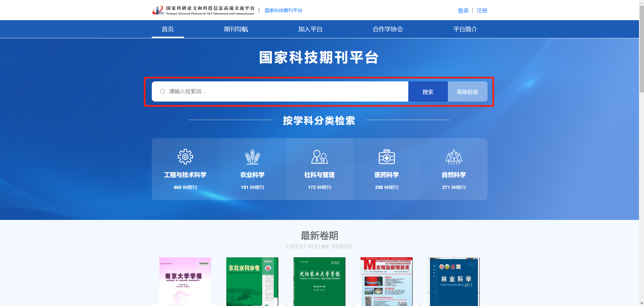This screenshot has height=306, width=644.
Task: Click the 按学科分类检索 heading
Action: [x=319, y=120]
